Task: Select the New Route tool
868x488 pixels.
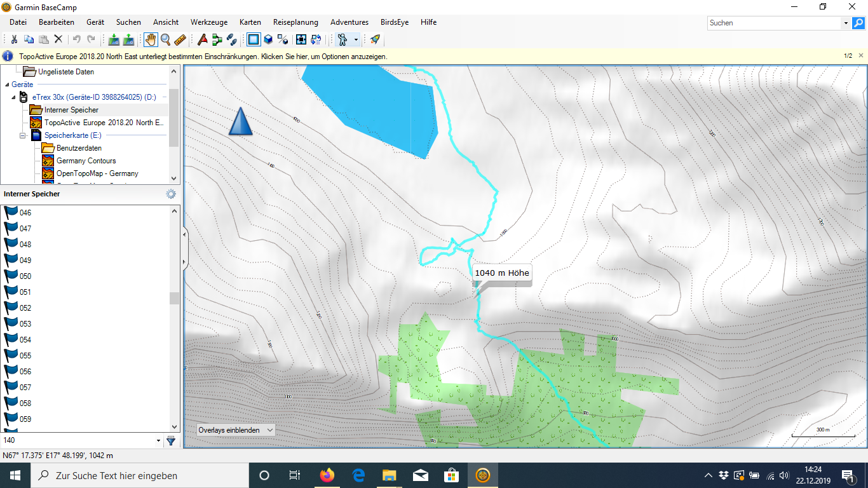Action: [217, 39]
